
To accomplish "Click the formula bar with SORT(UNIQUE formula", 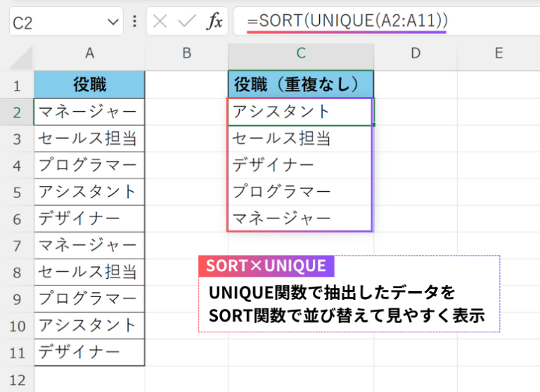I will (387, 21).
